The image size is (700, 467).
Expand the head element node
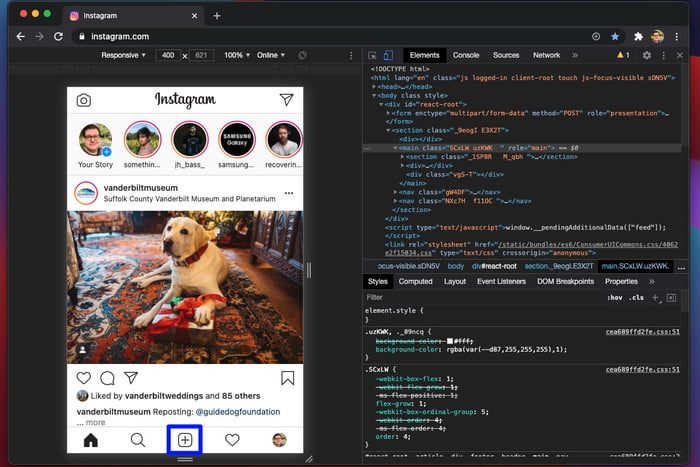point(374,87)
